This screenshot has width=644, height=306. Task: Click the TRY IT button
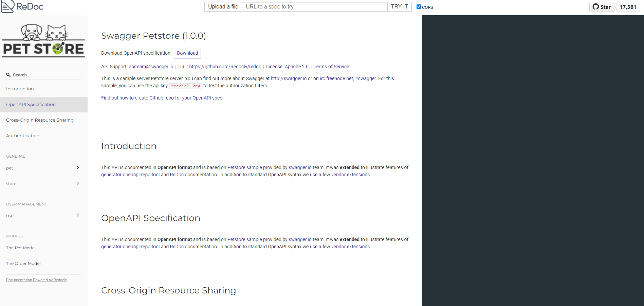click(x=399, y=6)
